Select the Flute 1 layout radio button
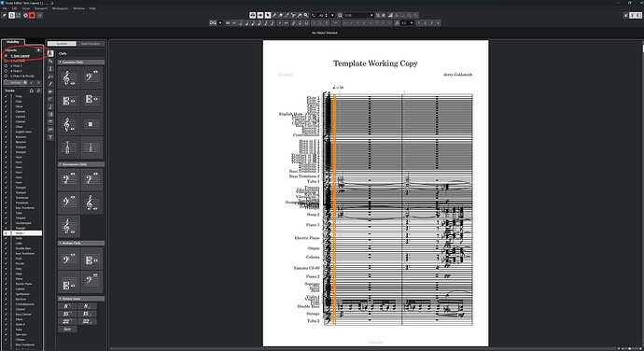This screenshot has width=644, height=351. 6,65
